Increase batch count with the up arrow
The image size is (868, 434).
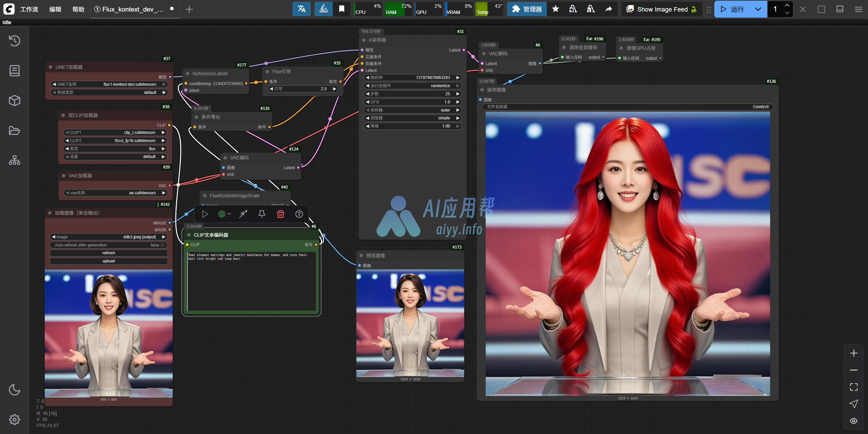pos(787,5)
